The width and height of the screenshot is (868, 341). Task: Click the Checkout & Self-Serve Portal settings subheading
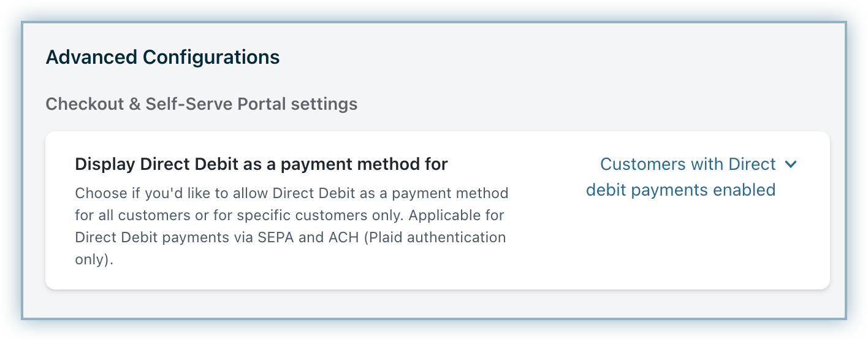coord(201,104)
